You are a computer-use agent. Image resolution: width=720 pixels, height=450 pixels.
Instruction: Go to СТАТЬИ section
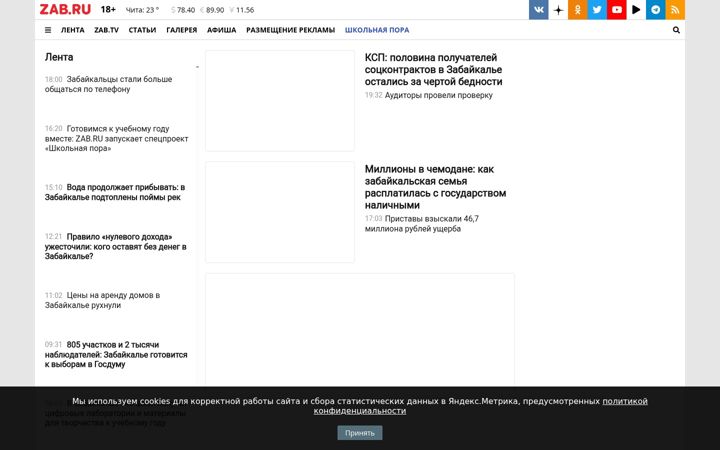coord(142,30)
